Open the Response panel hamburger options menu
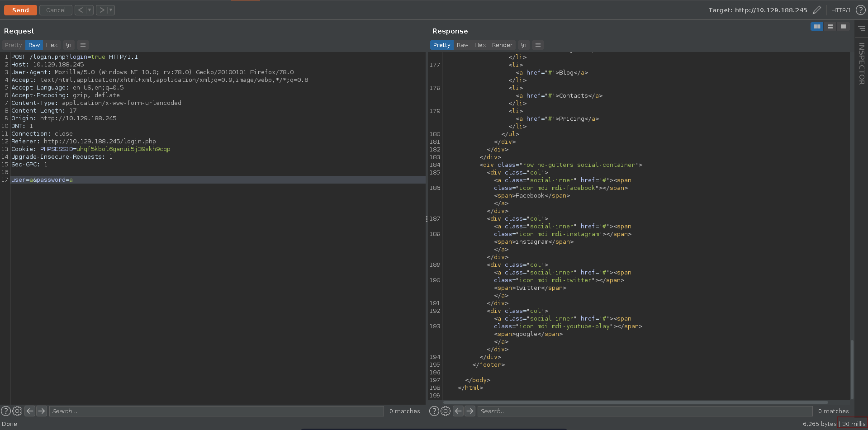Screen dimensions: 868x430 point(538,45)
